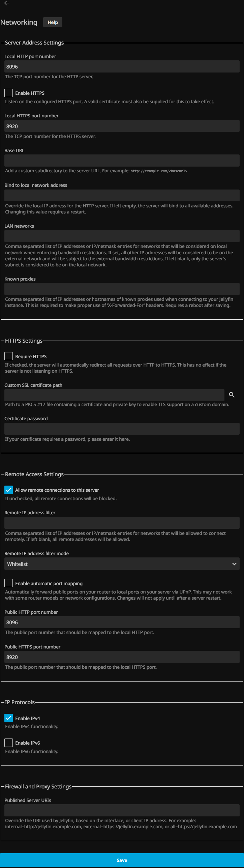This screenshot has width=244, height=868.
Task: Focus the Base URL input field
Action: click(x=122, y=161)
